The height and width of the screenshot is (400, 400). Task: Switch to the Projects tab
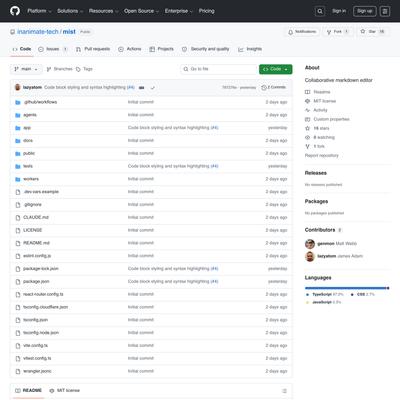(162, 49)
